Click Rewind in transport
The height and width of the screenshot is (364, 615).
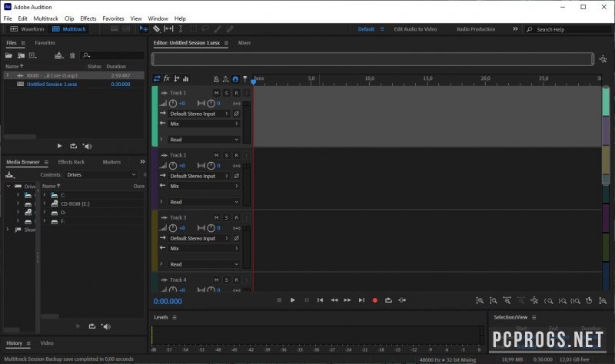[x=334, y=300]
